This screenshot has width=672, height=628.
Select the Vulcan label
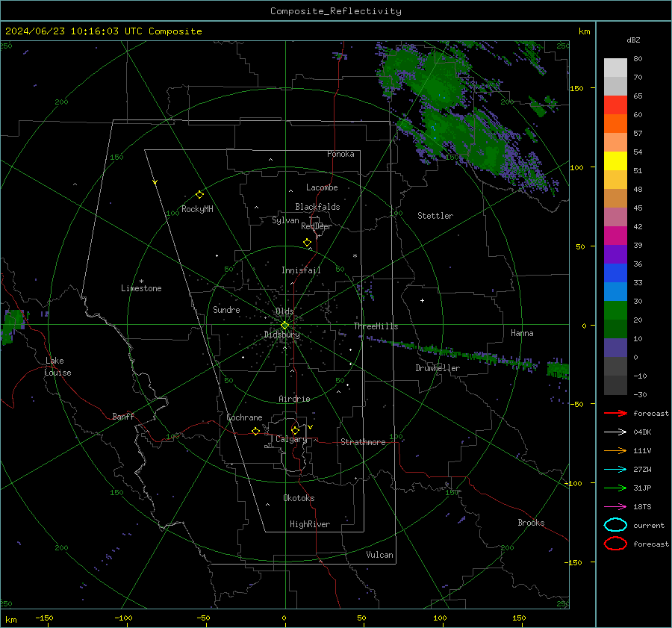click(379, 555)
